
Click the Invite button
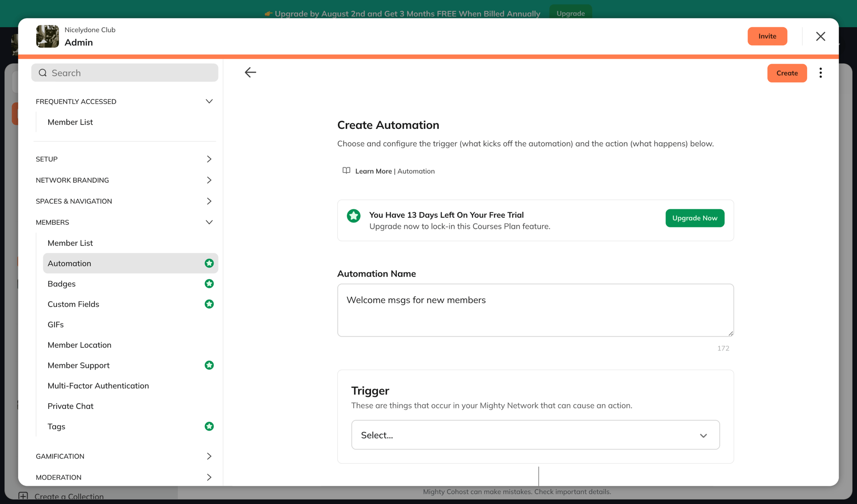[767, 36]
